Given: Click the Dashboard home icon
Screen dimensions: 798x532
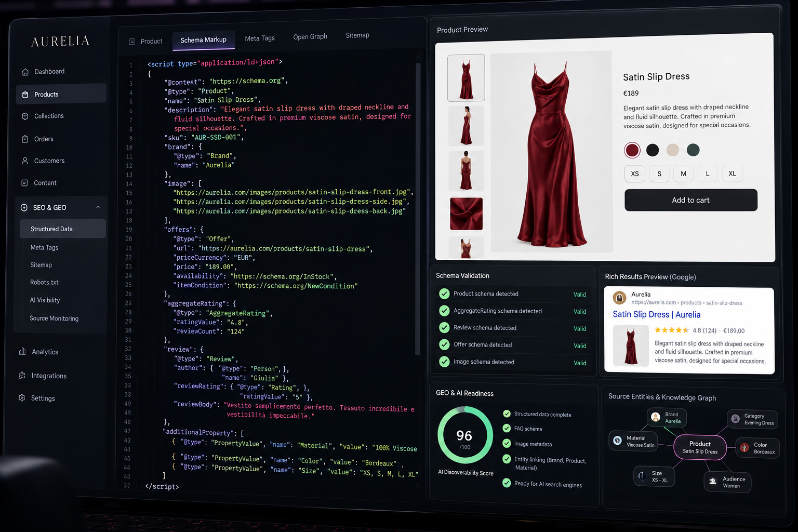Looking at the screenshot, I should coord(25,72).
